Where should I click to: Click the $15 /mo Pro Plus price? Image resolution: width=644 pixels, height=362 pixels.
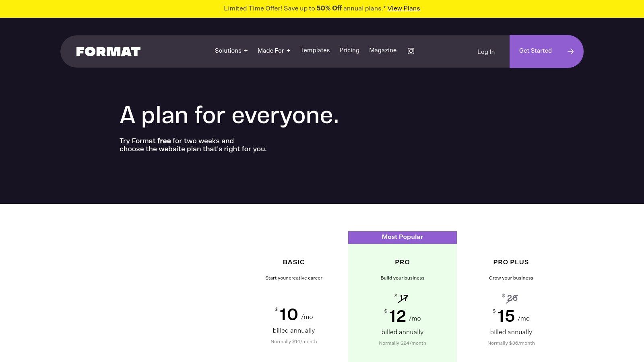[511, 316]
